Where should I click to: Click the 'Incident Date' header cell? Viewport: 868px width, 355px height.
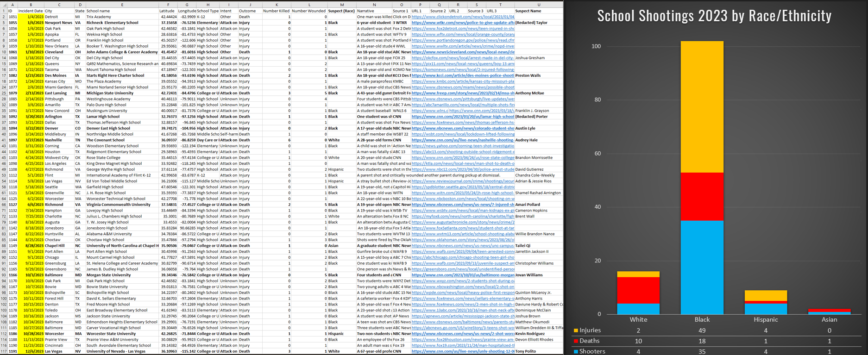[31, 11]
